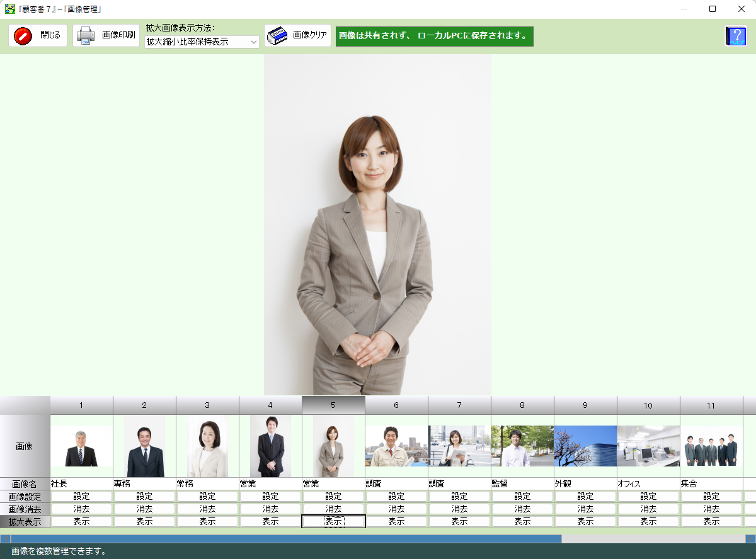Open the 拡大画像表示方法 dropdown
This screenshot has height=559, width=756.
click(x=202, y=42)
